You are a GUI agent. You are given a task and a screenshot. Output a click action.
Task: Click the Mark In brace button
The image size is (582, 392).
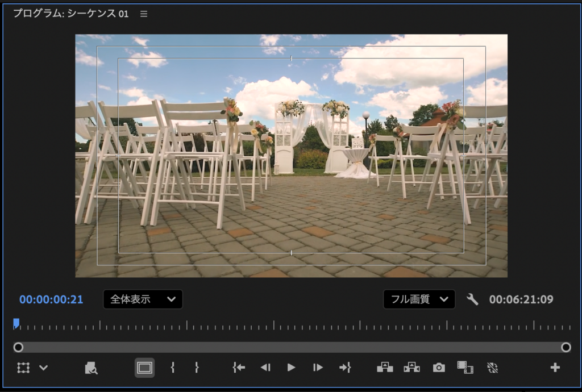coord(173,368)
